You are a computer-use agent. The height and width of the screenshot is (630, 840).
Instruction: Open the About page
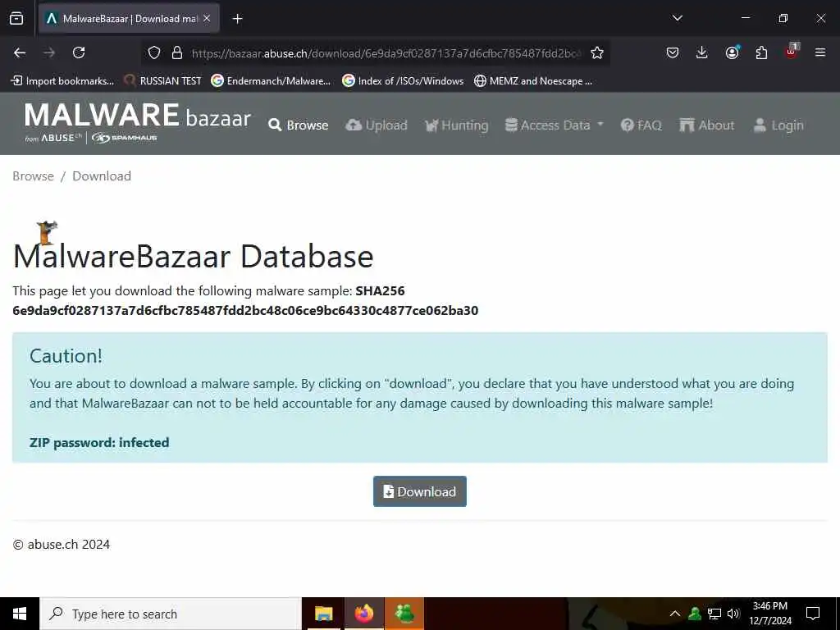click(x=706, y=126)
